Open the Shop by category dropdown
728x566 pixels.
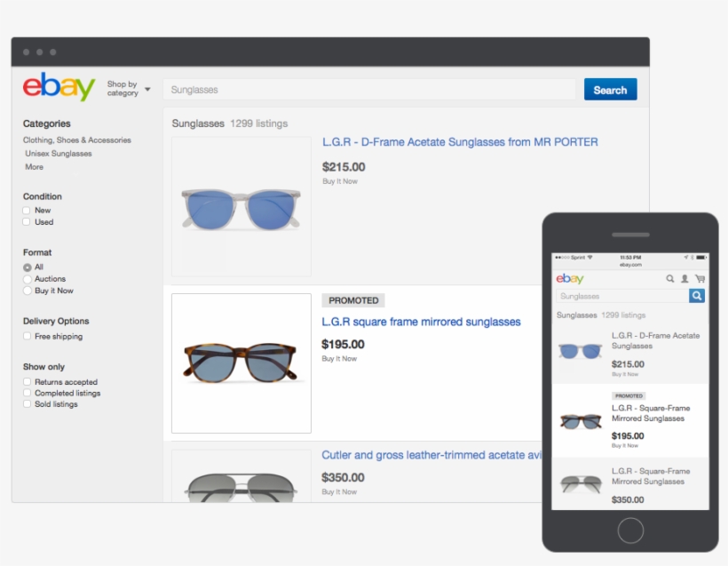click(x=124, y=87)
